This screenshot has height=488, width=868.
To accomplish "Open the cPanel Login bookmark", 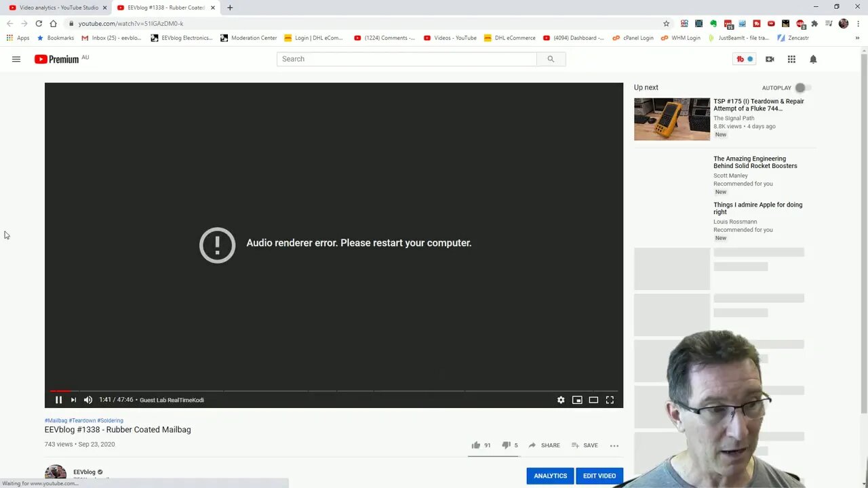I will pyautogui.click(x=632, y=38).
